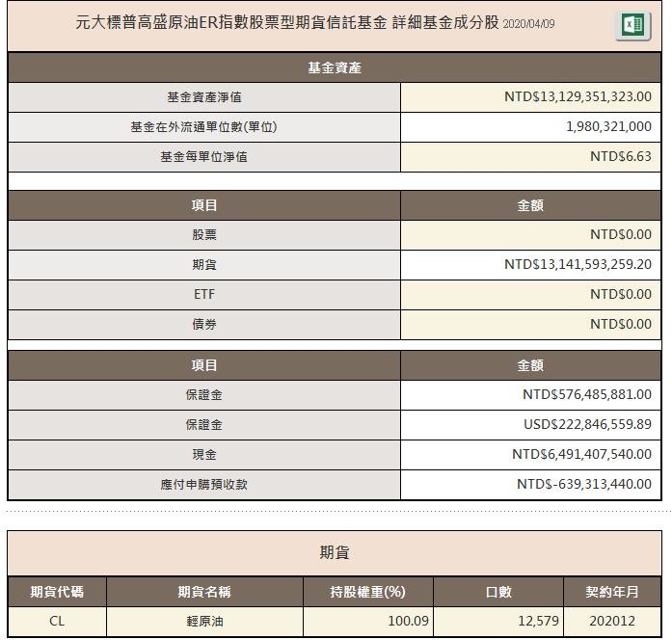
Task: Select the lot count 12,579
Action: (x=538, y=621)
